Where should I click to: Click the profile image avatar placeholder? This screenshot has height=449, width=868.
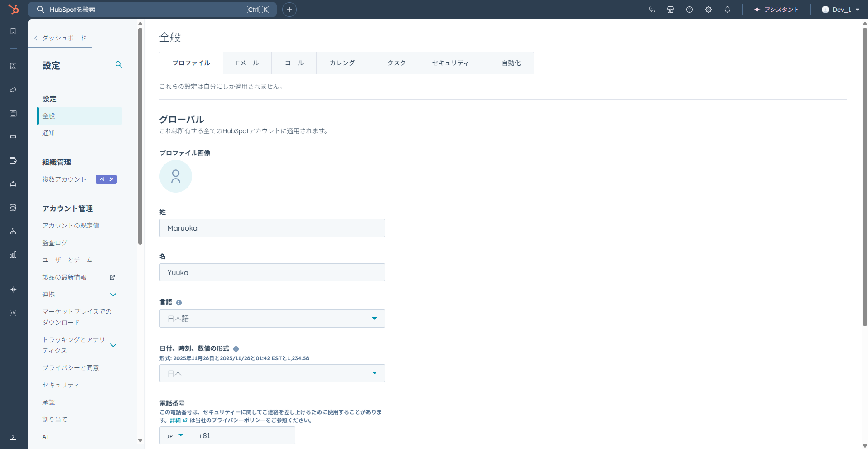pyautogui.click(x=176, y=176)
